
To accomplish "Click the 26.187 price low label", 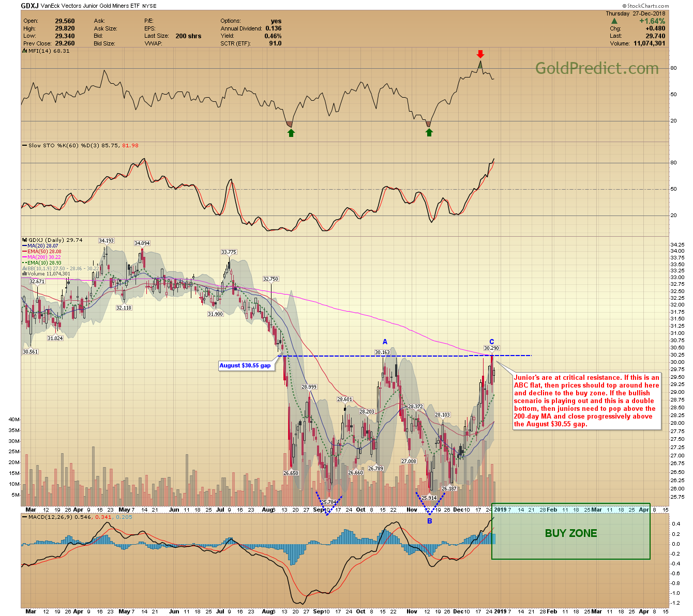I will click(x=449, y=488).
